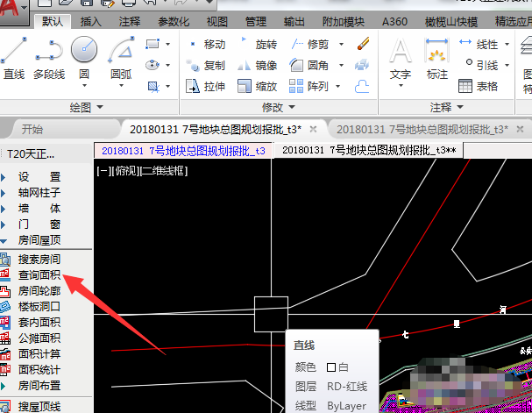Expand the 轴网柱子 menu group

click(39, 192)
